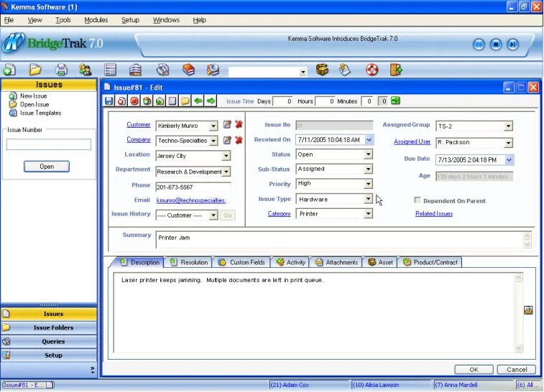Switch to the Activity tab
This screenshot has width=544, height=392.
coord(291,262)
